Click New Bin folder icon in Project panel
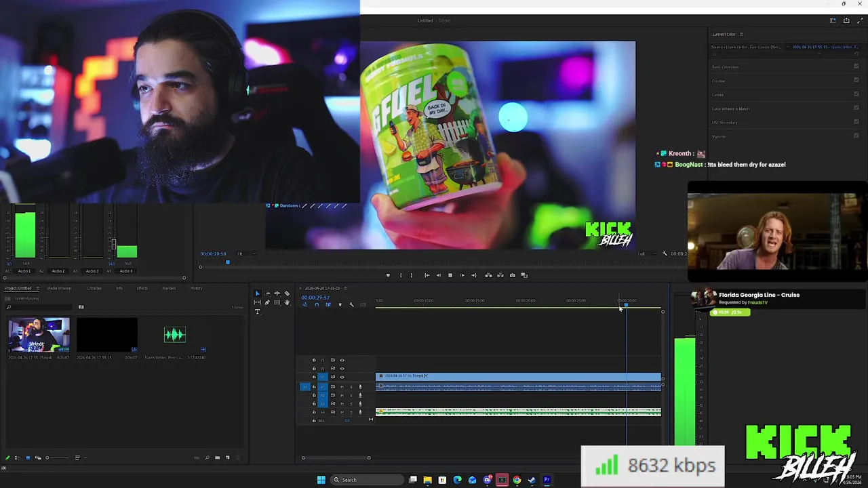The height and width of the screenshot is (488, 868). [217, 457]
